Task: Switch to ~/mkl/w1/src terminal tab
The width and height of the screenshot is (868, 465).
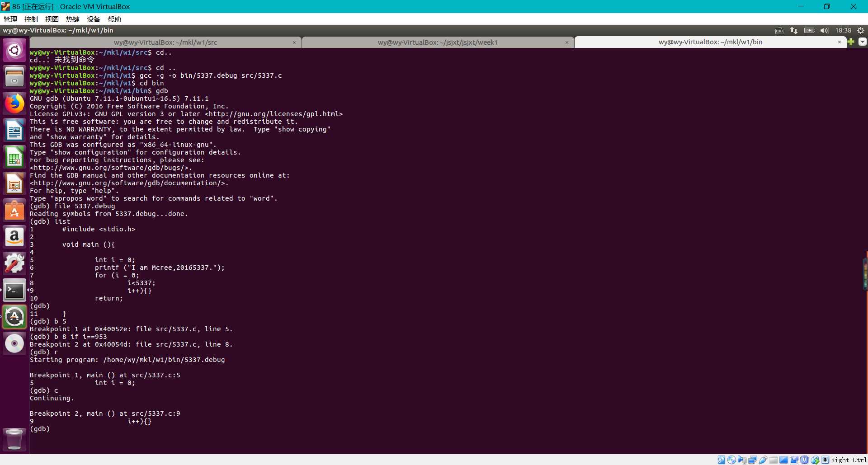Action: tap(165, 42)
